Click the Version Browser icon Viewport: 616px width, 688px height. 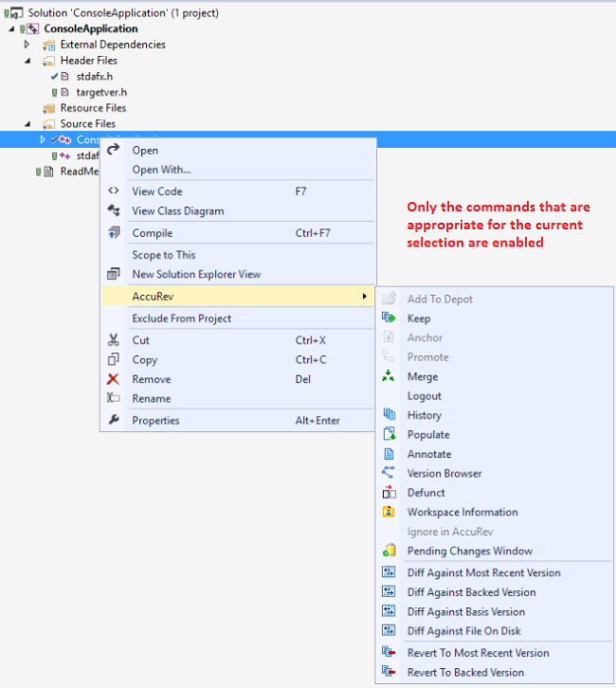point(389,473)
